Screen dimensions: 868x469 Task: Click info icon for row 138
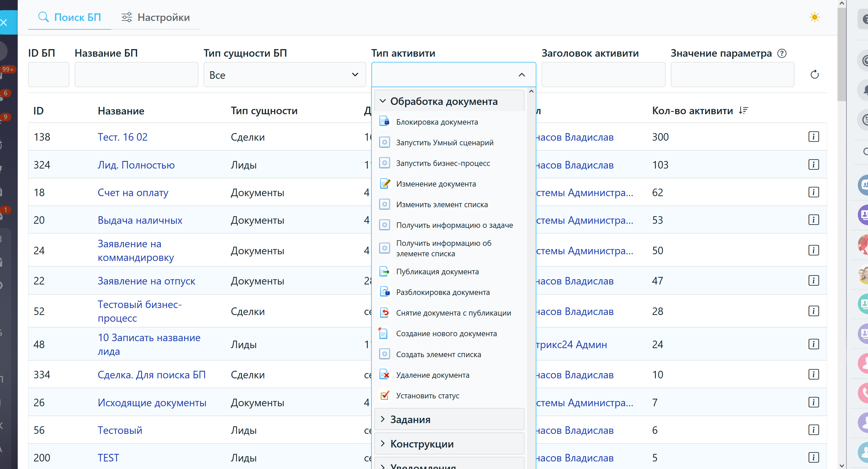tap(813, 137)
